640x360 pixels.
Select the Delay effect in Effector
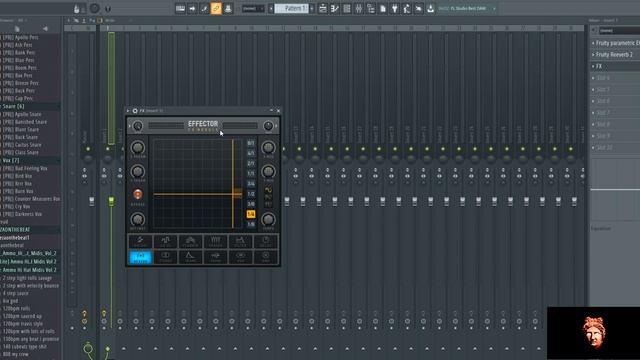click(266, 241)
